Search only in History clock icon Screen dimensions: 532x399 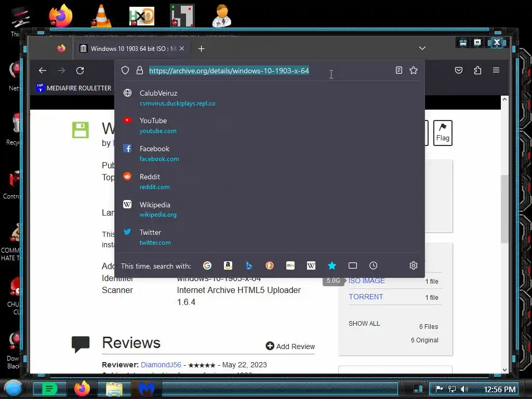click(x=373, y=265)
